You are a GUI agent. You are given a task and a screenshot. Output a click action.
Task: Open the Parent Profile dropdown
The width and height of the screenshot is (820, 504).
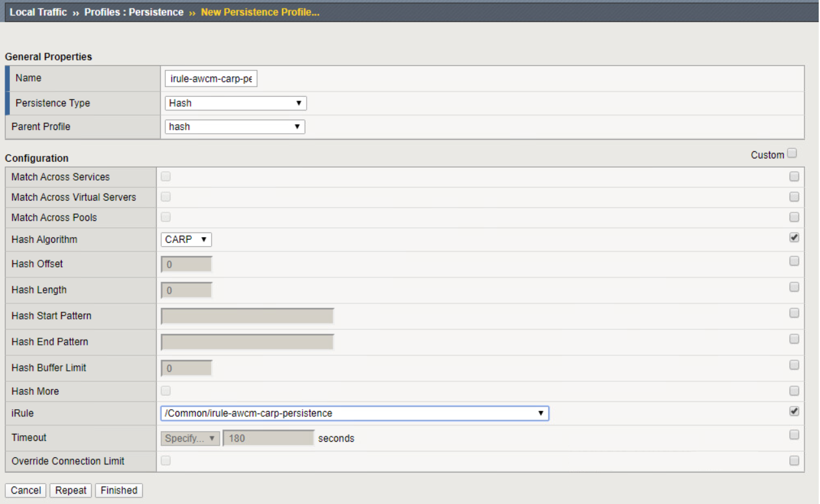[235, 127]
